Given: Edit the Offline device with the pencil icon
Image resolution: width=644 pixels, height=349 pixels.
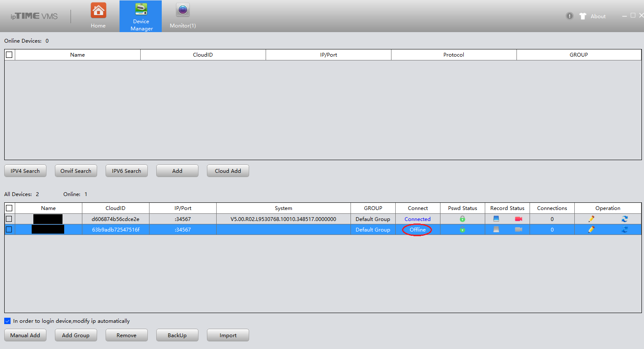Looking at the screenshot, I should point(591,229).
